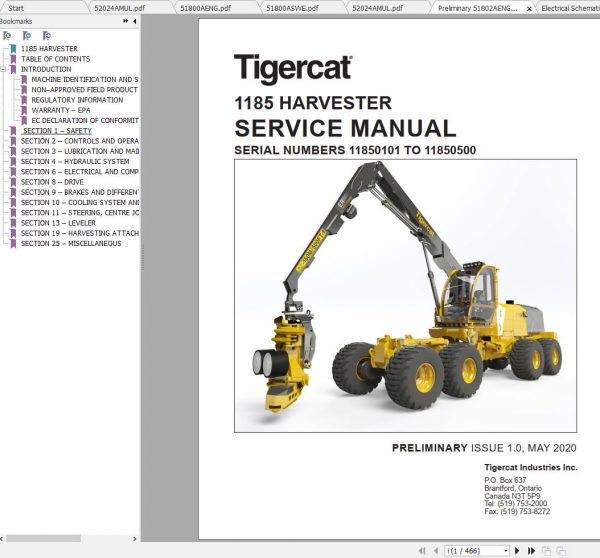Click the third bookmark icon in Bookmarks toolbar
This screenshot has width=600, height=558.
click(x=47, y=36)
